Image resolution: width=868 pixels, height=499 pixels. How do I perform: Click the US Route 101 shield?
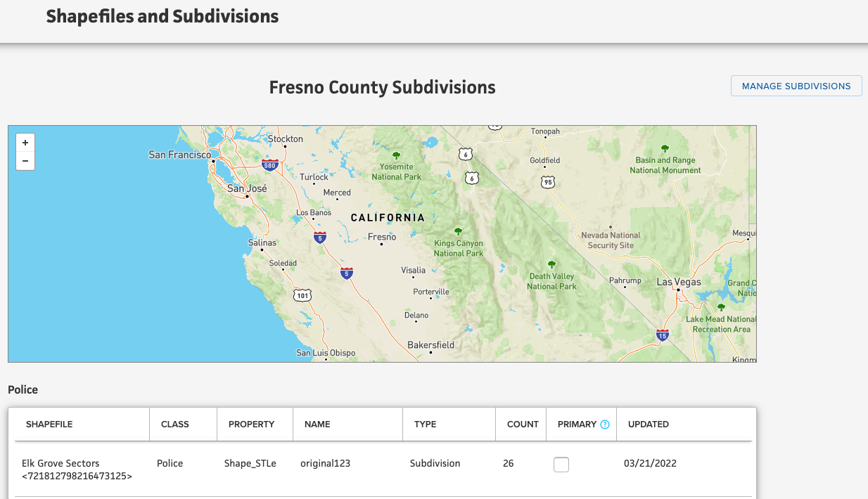click(302, 295)
